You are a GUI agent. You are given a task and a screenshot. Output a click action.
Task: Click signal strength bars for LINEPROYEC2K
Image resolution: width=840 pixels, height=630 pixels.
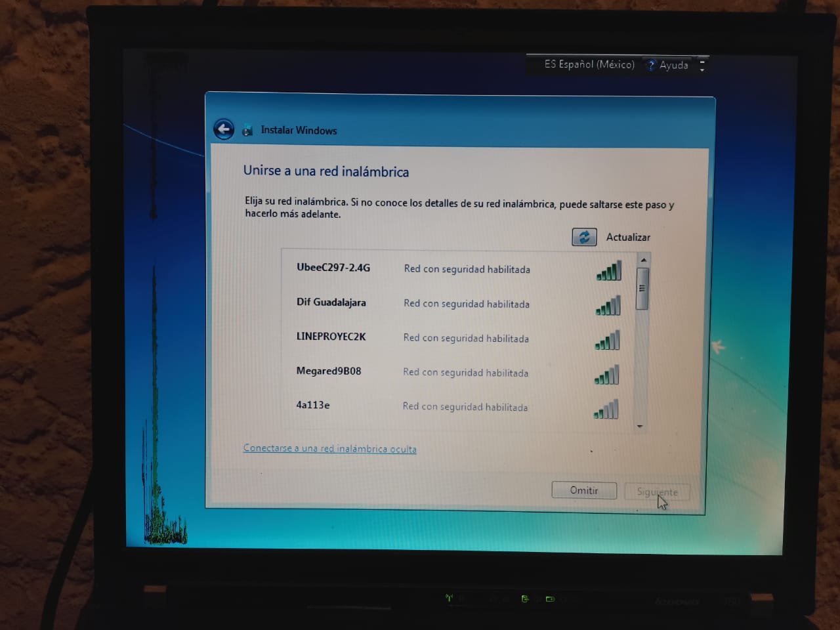point(607,340)
